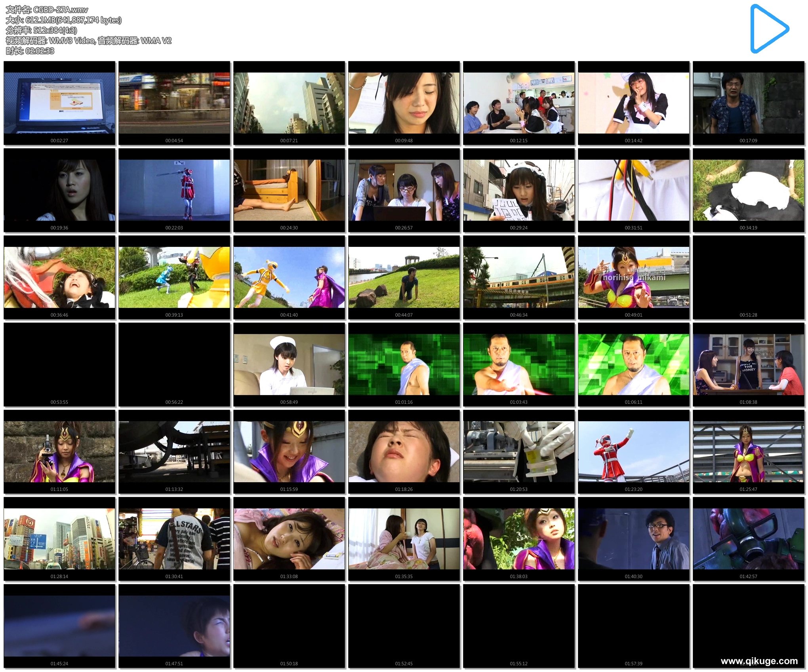Viewport: 808px width, 672px height.
Task: Open the red hero thumbnail at 00:22:03
Action: click(174, 190)
